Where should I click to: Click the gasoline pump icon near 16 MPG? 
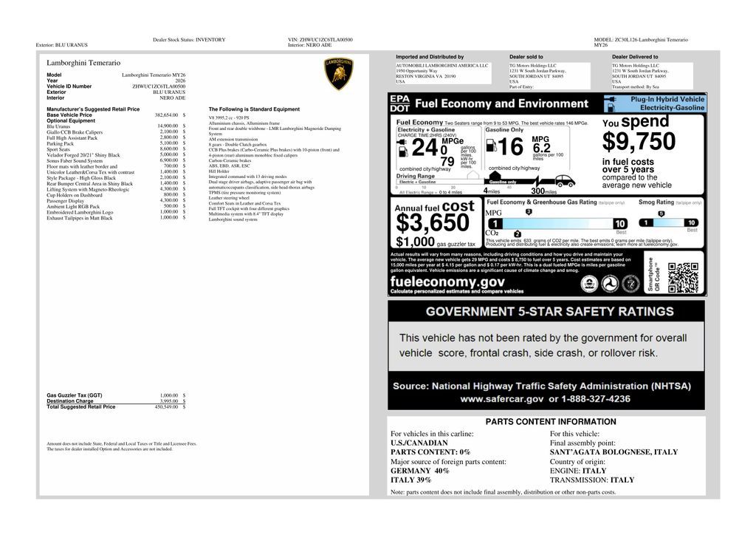491,146
